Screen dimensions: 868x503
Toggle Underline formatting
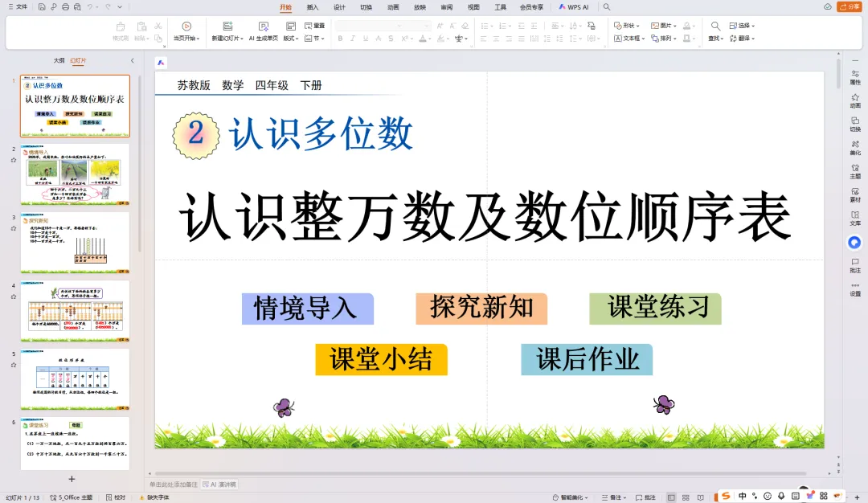pyautogui.click(x=366, y=39)
